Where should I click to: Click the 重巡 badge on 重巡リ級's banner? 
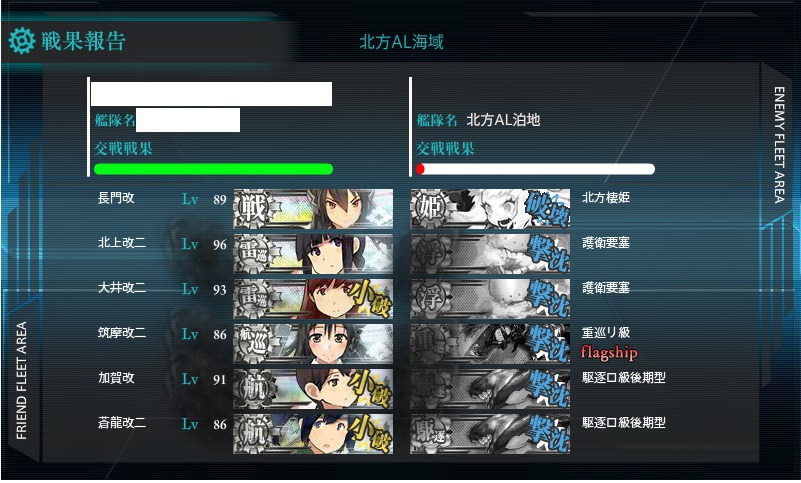(x=430, y=343)
